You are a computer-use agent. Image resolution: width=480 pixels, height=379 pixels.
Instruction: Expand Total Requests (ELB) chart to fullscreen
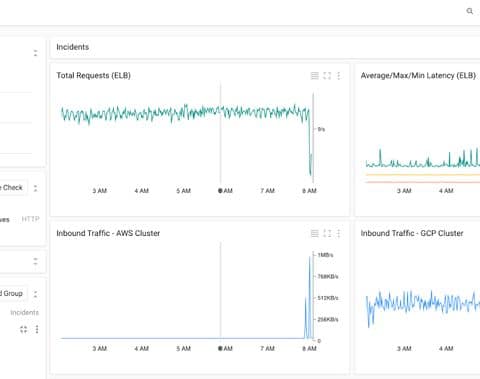[327, 76]
